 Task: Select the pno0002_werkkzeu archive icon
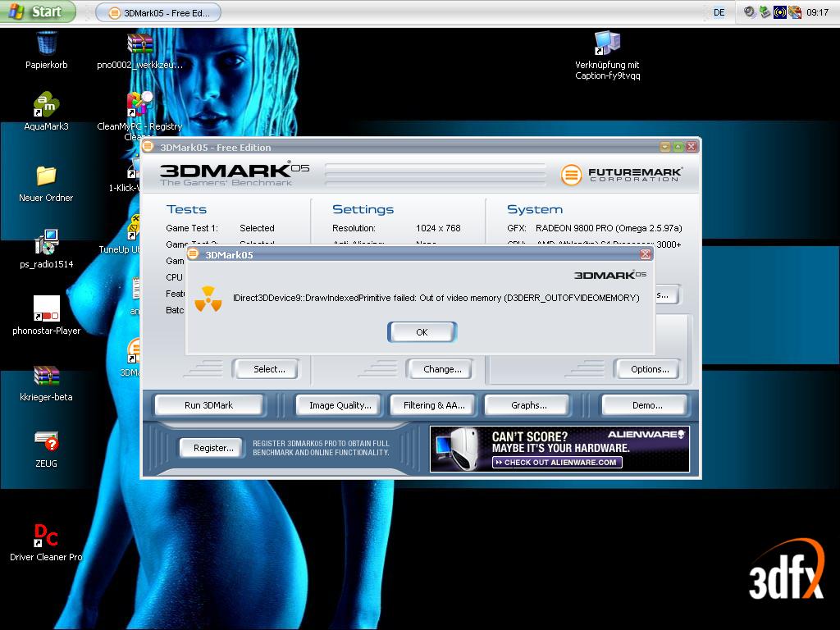139,43
